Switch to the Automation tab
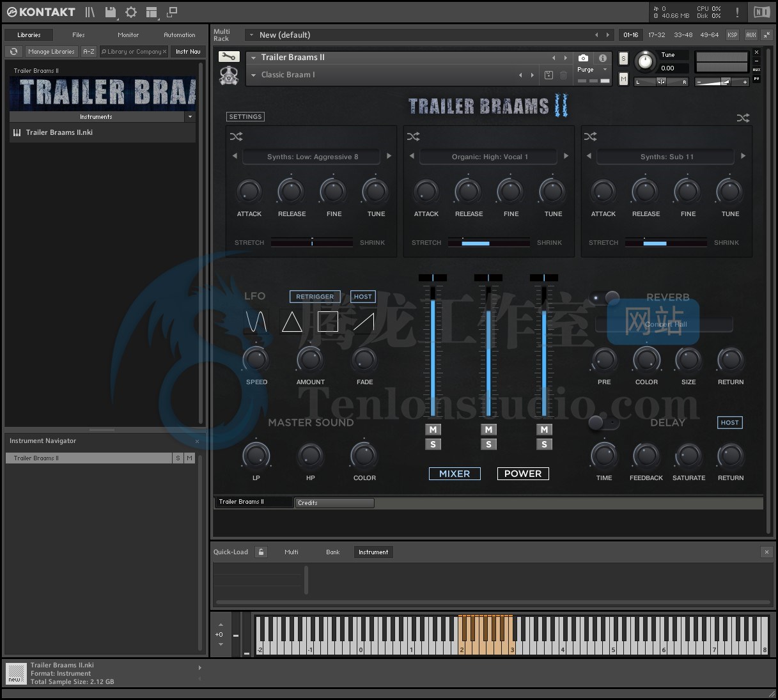The height and width of the screenshot is (700, 778). click(179, 35)
